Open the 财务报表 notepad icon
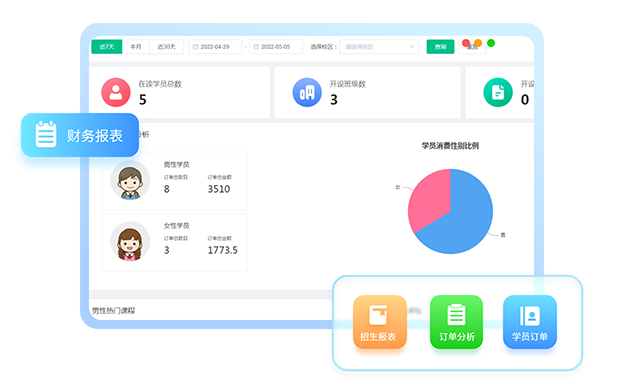The width and height of the screenshot is (633, 384). click(46, 134)
